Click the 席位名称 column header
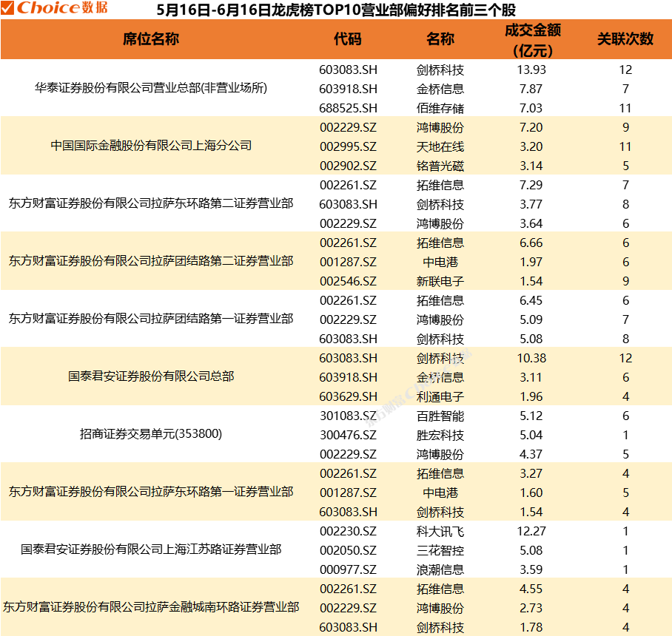This screenshot has height=636, width=672. pos(151,39)
